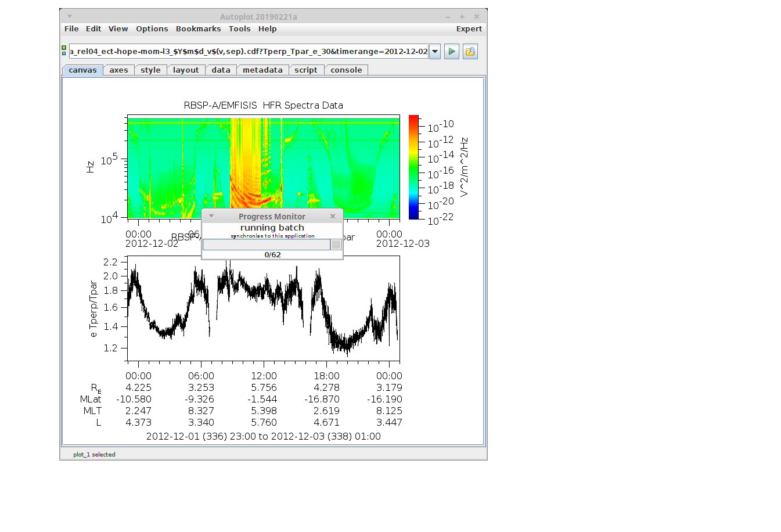
Task: Close the Progress Monitor dialog
Action: click(x=333, y=216)
